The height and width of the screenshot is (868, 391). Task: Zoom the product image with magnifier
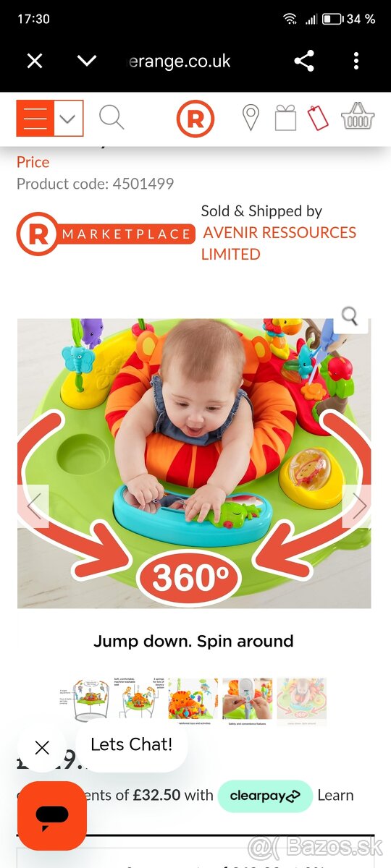350,315
